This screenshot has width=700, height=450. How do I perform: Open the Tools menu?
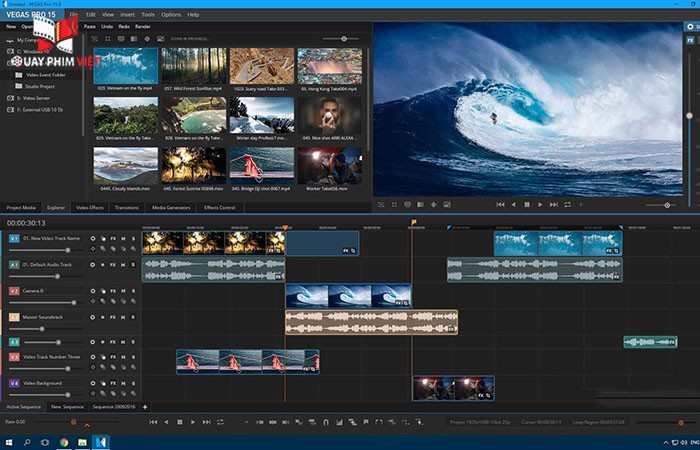[148, 15]
